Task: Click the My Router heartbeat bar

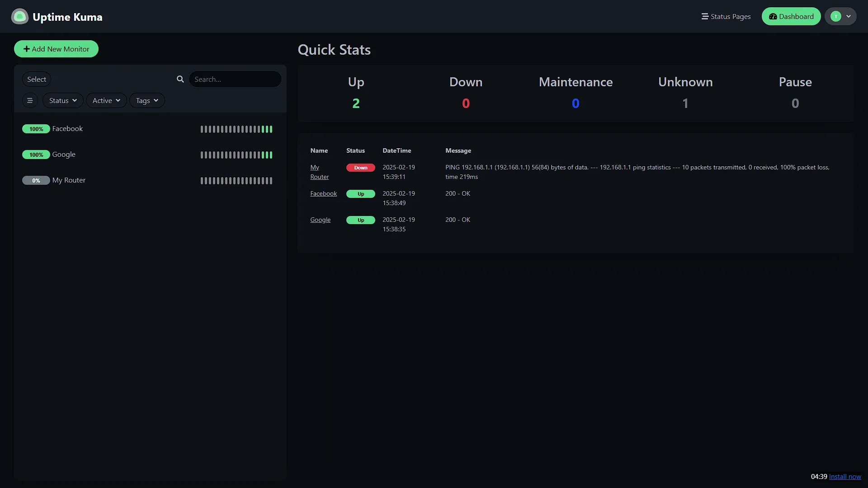Action: (x=236, y=181)
